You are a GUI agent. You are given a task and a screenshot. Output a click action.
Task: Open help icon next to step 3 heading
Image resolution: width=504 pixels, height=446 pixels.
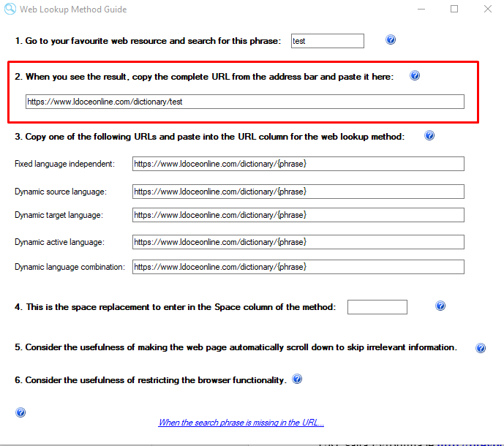(429, 135)
